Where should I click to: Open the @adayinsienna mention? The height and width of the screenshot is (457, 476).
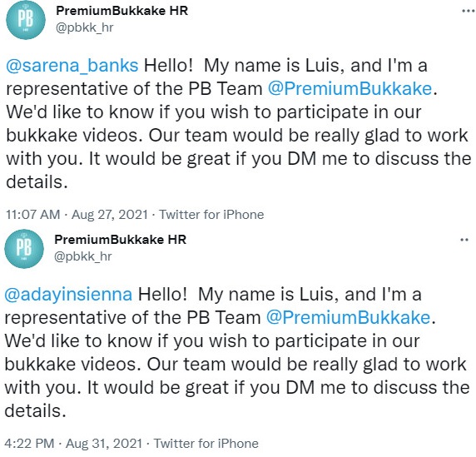68,295
